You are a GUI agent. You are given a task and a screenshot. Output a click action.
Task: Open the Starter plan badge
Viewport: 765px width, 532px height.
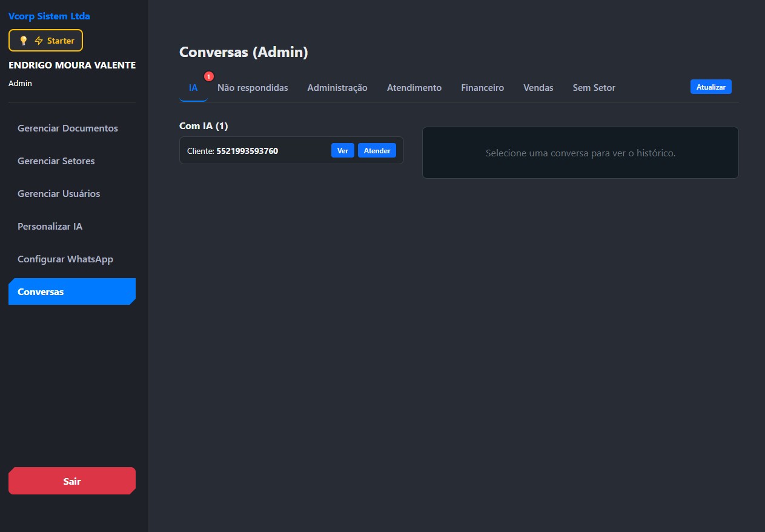tap(45, 41)
